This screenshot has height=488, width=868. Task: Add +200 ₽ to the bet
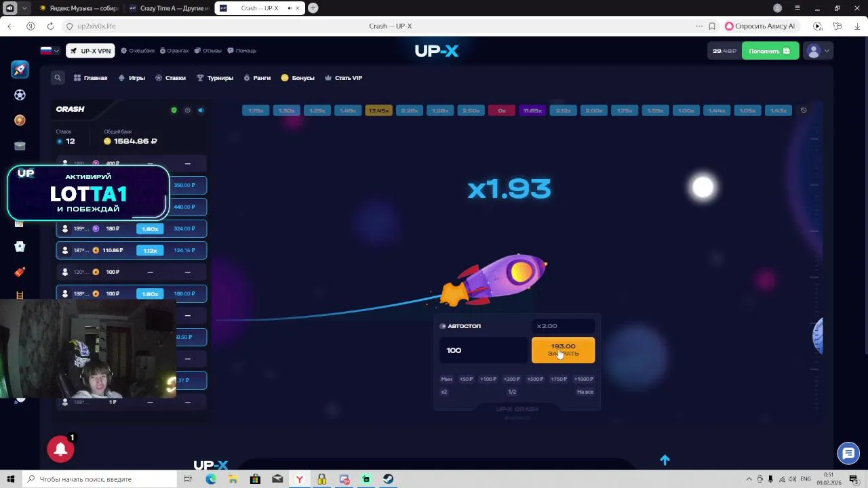click(x=512, y=379)
